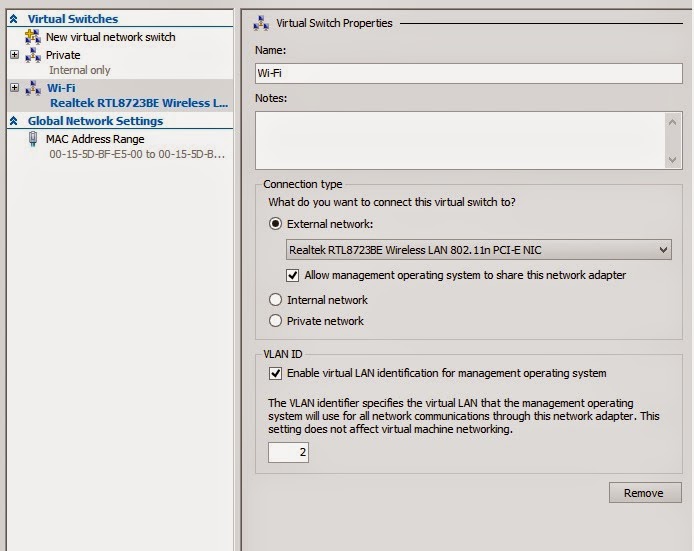Click the New virtual network switch icon
Image resolution: width=694 pixels, height=551 pixels.
[32, 37]
